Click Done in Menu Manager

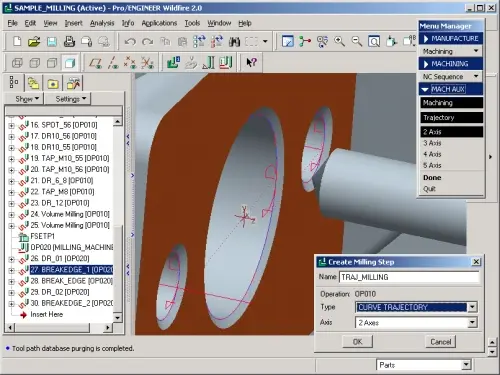click(x=432, y=178)
